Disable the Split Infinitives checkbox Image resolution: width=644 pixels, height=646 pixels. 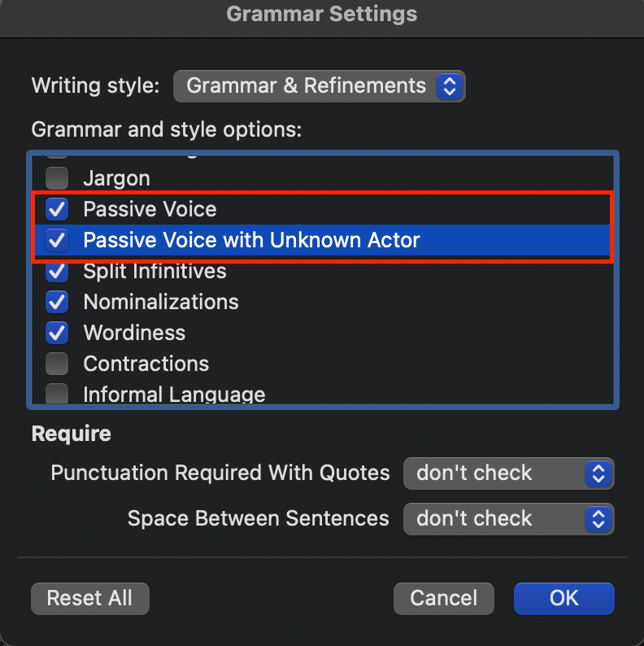[57, 271]
